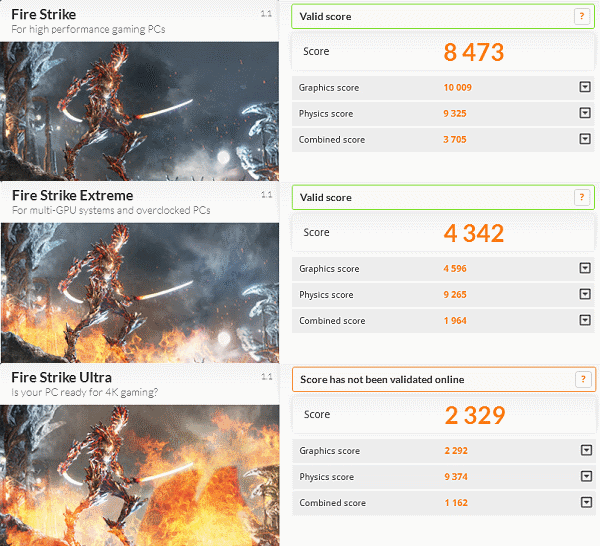Image resolution: width=600 pixels, height=546 pixels.
Task: Select the Fire Strike title heading
Action: (44, 15)
